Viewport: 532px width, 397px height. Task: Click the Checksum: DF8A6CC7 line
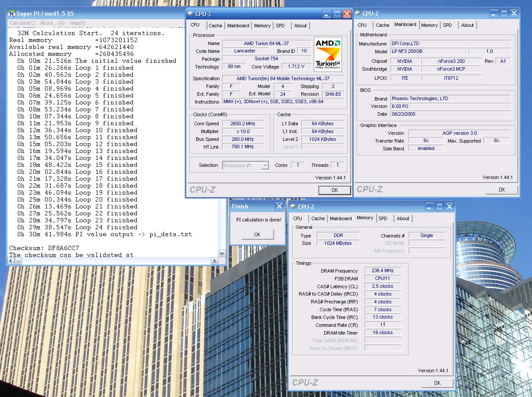[x=44, y=248]
